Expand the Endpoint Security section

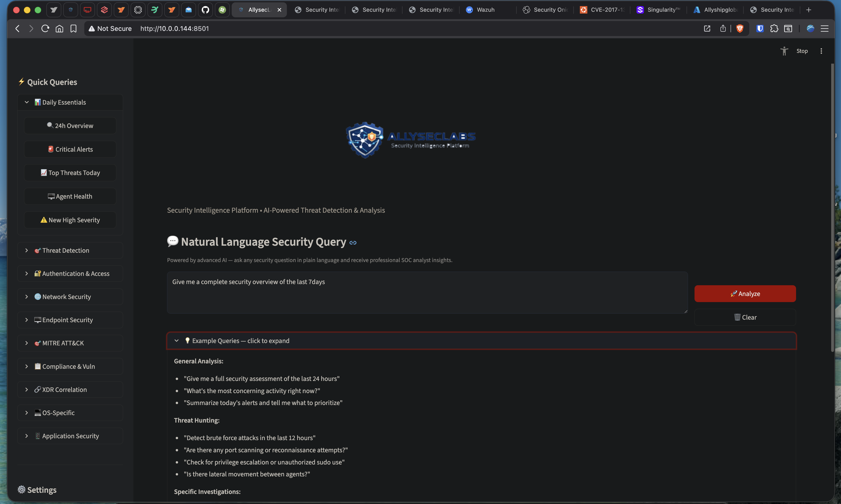[x=70, y=320]
